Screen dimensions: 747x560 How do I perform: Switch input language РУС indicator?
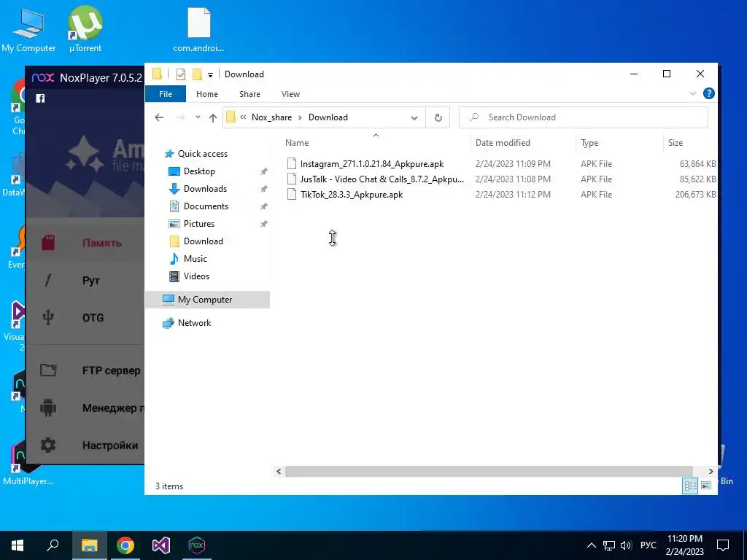pyautogui.click(x=648, y=545)
